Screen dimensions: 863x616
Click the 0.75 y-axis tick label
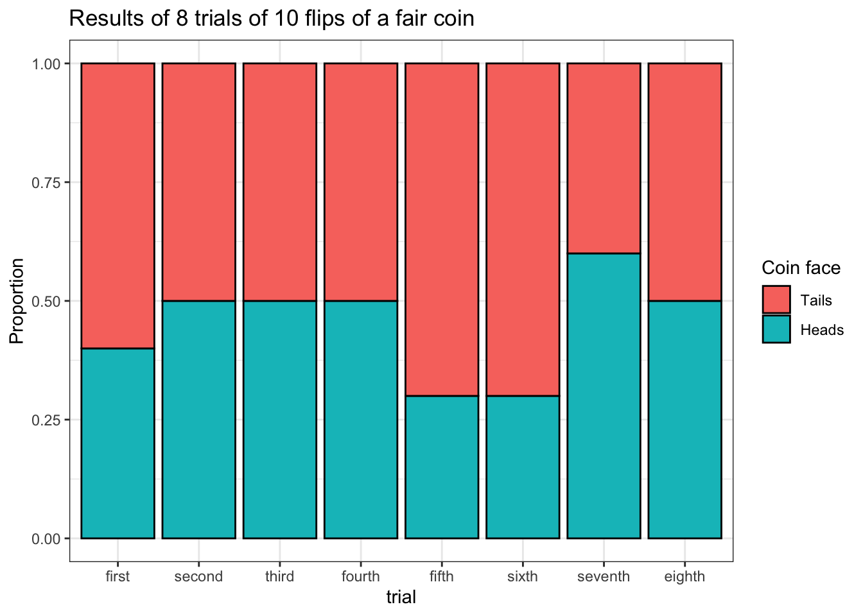pyautogui.click(x=46, y=183)
